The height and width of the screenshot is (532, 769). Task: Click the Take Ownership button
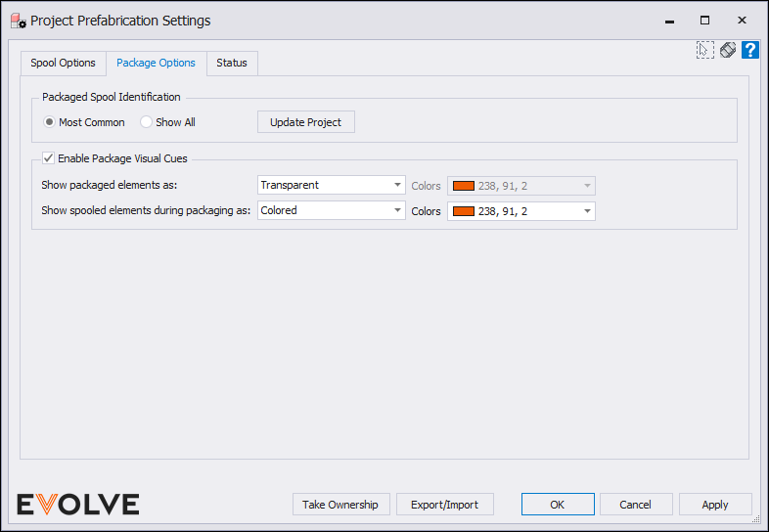pos(340,505)
